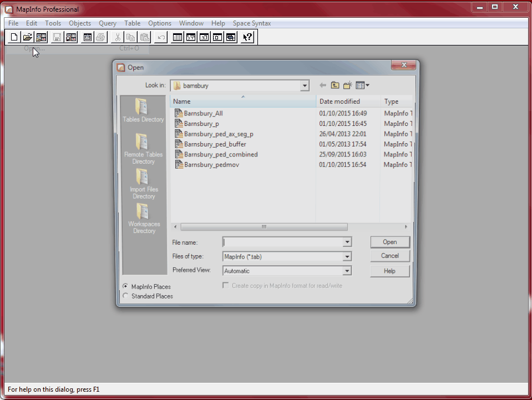The height and width of the screenshot is (400, 532).
Task: Create a new folder in the Open dialog
Action: [x=347, y=85]
